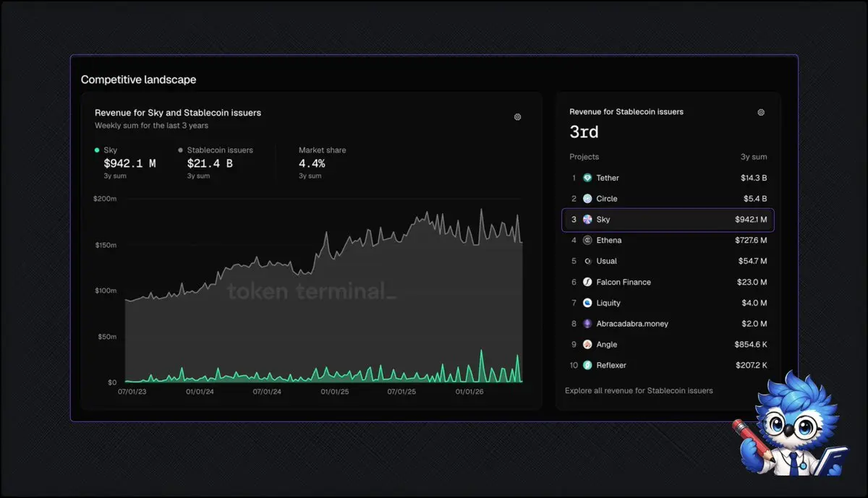Select the Circle row in rankings
Viewport: 868px width, 498px height.
coord(668,199)
